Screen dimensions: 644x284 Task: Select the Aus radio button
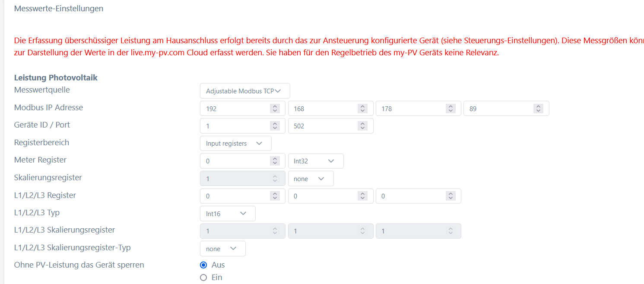pyautogui.click(x=203, y=265)
